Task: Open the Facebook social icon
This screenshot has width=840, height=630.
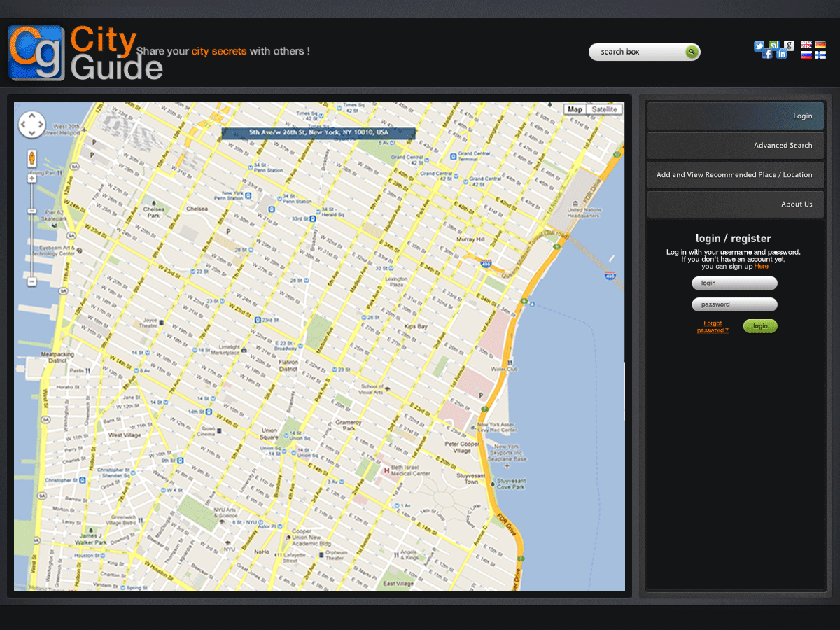Action: [x=767, y=54]
